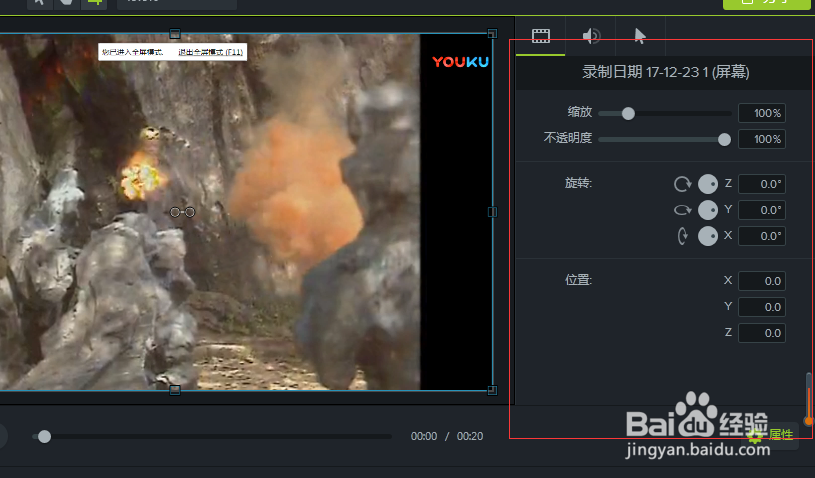Click the 位置: label
815x478 pixels.
point(579,281)
